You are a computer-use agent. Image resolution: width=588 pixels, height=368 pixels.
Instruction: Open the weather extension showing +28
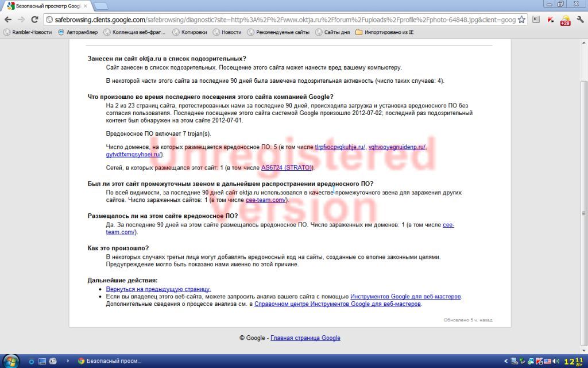pos(565,20)
